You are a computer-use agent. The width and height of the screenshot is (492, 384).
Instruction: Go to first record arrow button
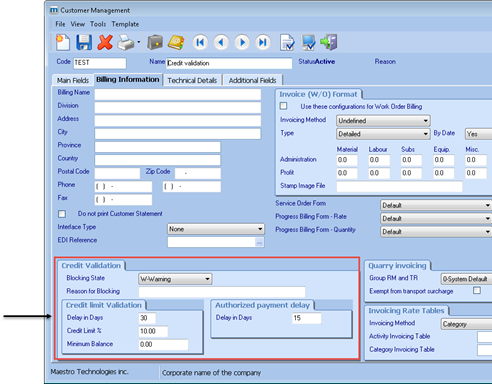click(200, 43)
